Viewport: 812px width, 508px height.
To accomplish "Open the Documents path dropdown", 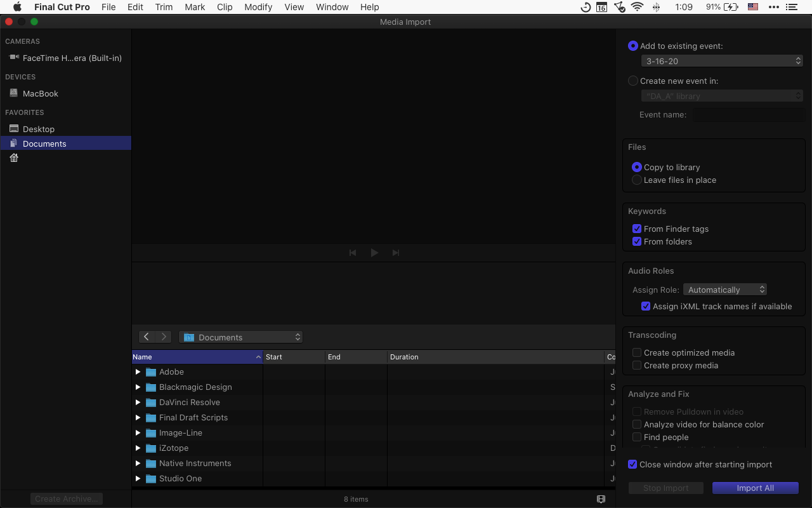I will [240, 337].
